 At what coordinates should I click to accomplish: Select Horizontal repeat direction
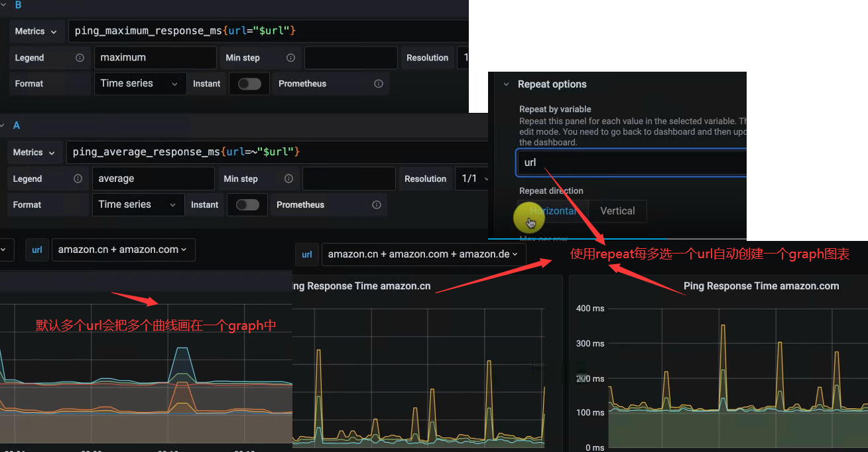click(552, 211)
